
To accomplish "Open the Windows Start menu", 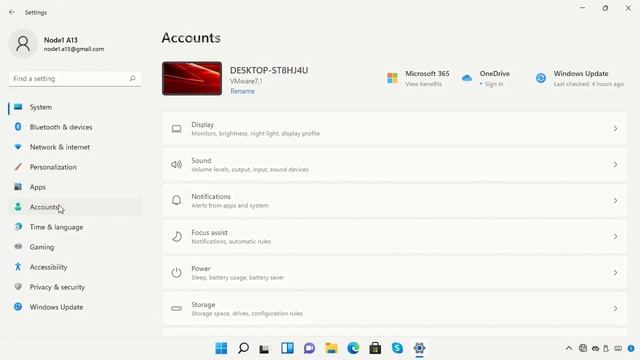I will pos(221,348).
